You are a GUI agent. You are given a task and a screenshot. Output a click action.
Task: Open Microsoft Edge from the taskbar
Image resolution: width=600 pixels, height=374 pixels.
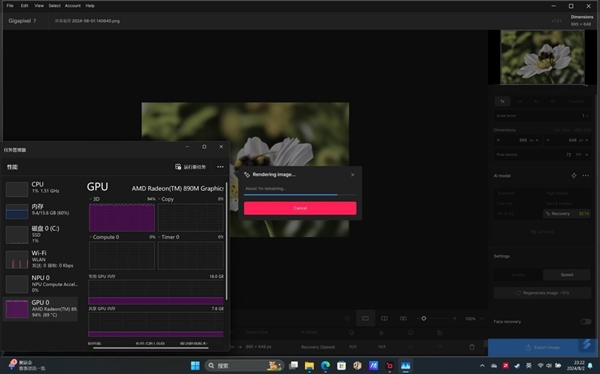click(325, 366)
